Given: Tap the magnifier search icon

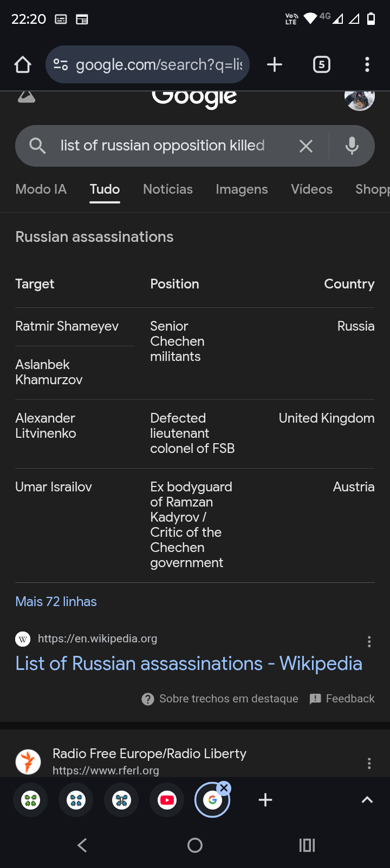Looking at the screenshot, I should 37,146.
